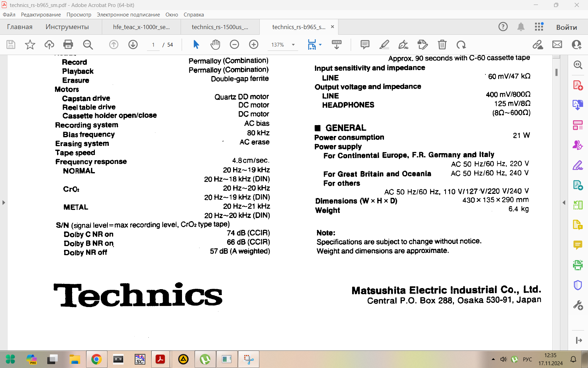Image resolution: width=588 pixels, height=368 pixels.
Task: Expand the left navigation pane
Action: click(3, 203)
